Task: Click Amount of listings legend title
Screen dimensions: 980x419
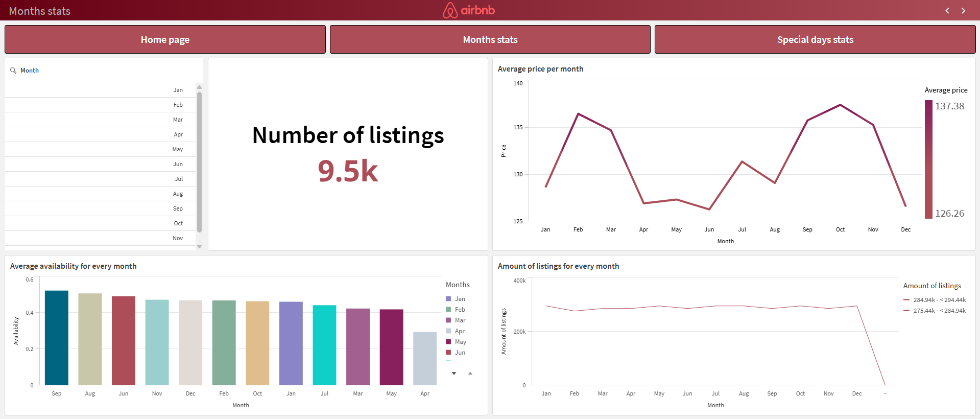Action: click(932, 286)
